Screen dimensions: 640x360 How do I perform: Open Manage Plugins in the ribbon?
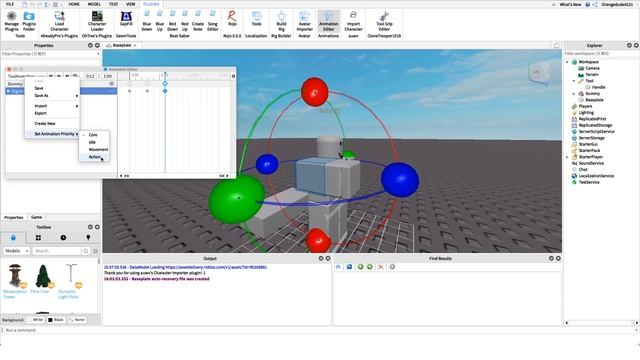pyautogui.click(x=11, y=21)
